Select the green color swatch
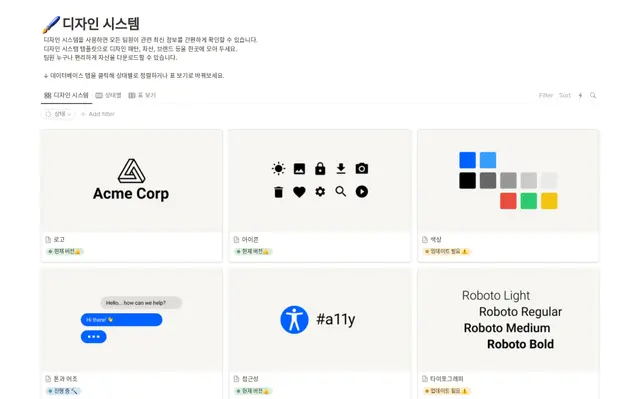Screen dimensions: 640x399 [529, 201]
